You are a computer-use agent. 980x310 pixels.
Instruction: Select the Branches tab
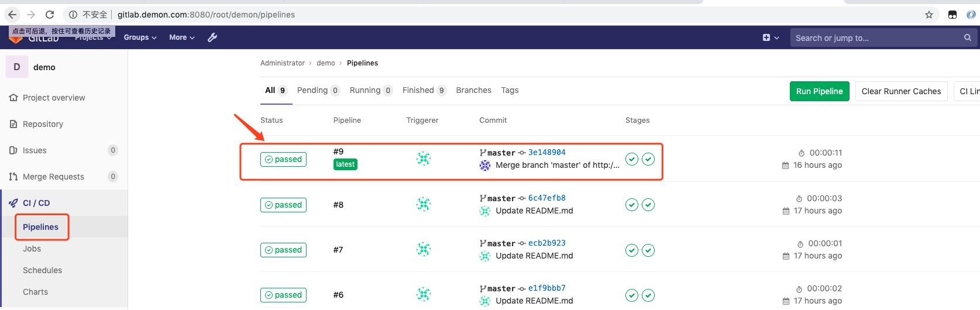[473, 90]
